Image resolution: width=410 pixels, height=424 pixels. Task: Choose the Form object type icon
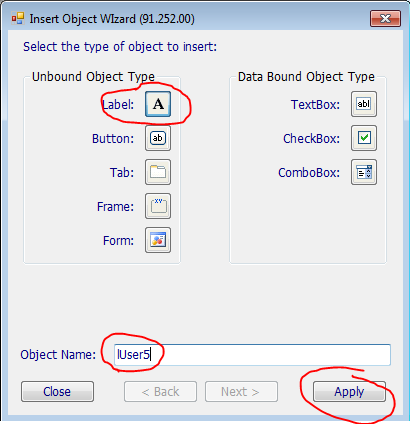(158, 240)
